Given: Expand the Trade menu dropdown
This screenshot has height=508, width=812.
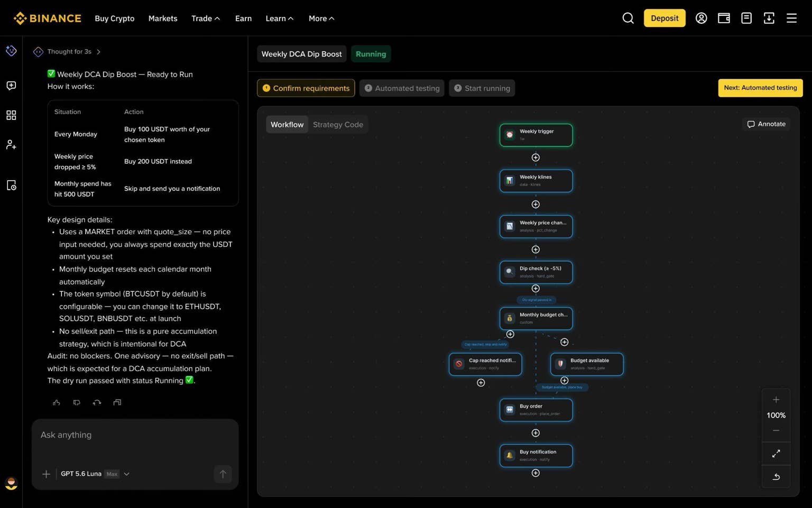Looking at the screenshot, I should (x=206, y=19).
